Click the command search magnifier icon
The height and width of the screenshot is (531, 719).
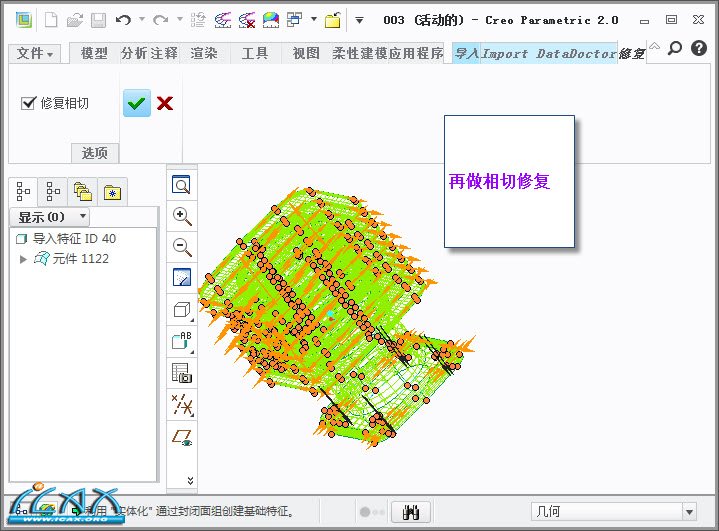click(675, 48)
